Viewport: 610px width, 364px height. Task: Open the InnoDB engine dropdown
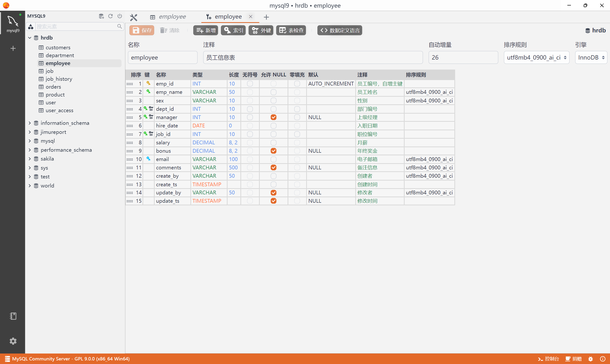591,57
